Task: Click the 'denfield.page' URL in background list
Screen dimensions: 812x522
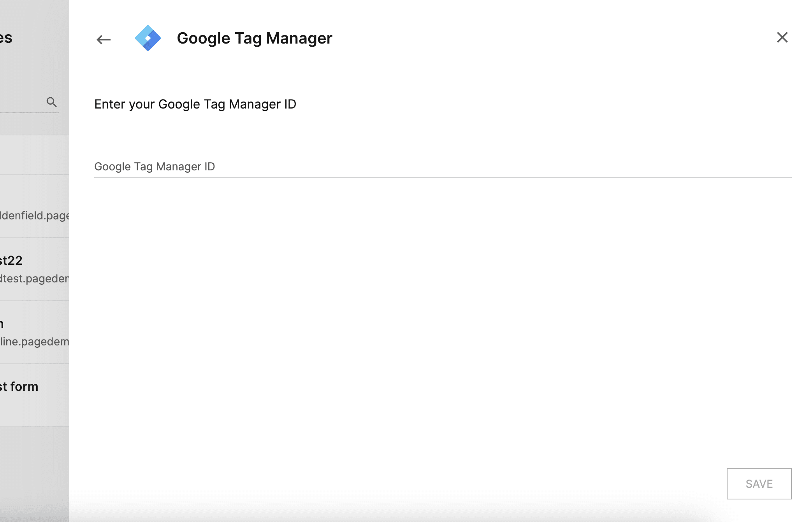Action: click(x=35, y=215)
